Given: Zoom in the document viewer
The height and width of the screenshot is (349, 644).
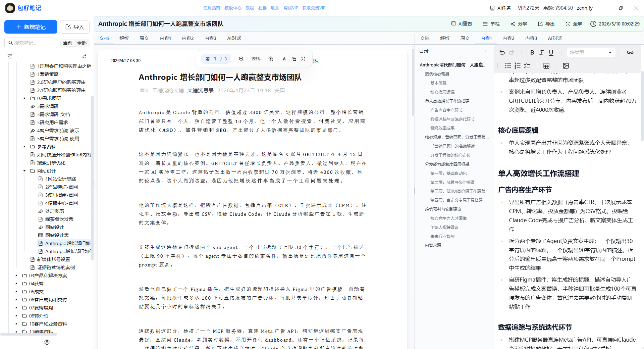Looking at the screenshot, I should [x=271, y=59].
